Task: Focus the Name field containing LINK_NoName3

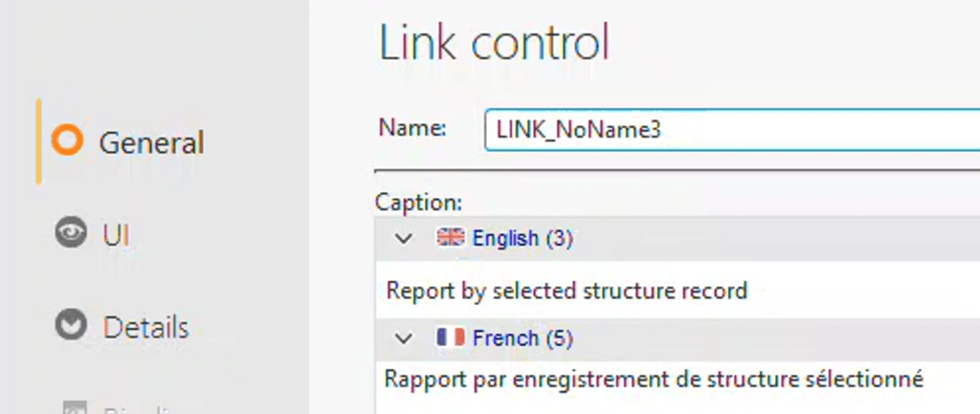Action: click(x=727, y=131)
